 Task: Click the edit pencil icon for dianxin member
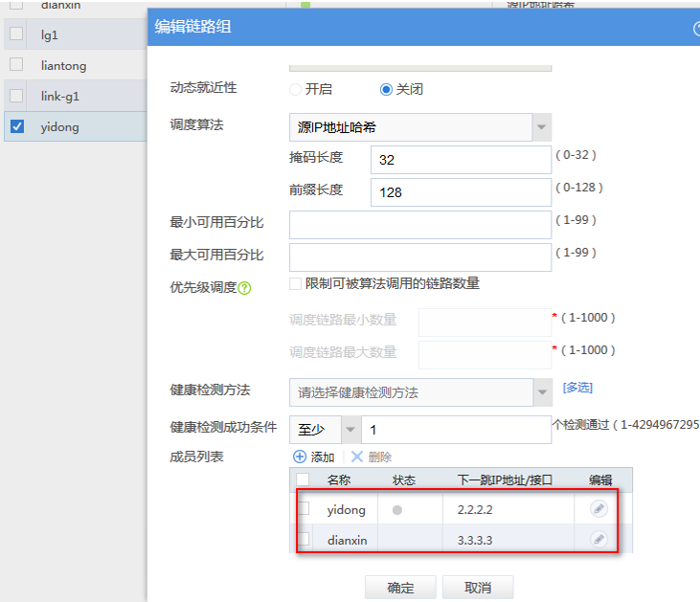point(598,539)
